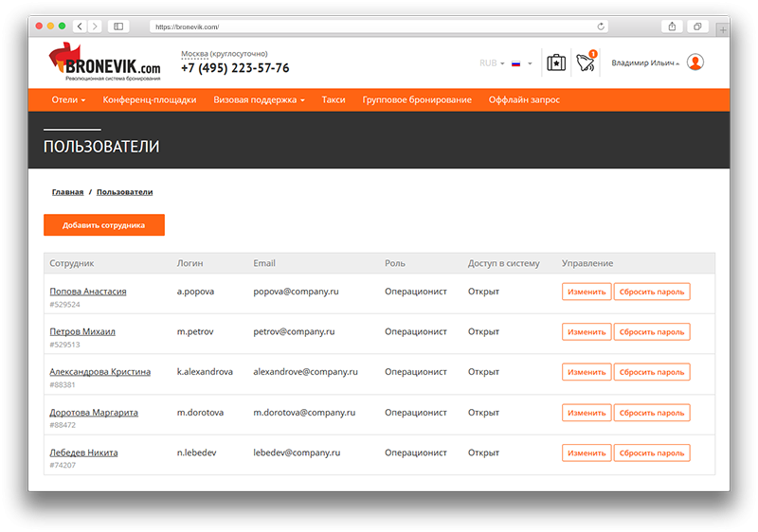The width and height of the screenshot is (758, 532).
Task: Select email petrov@company.ru
Action: (294, 331)
